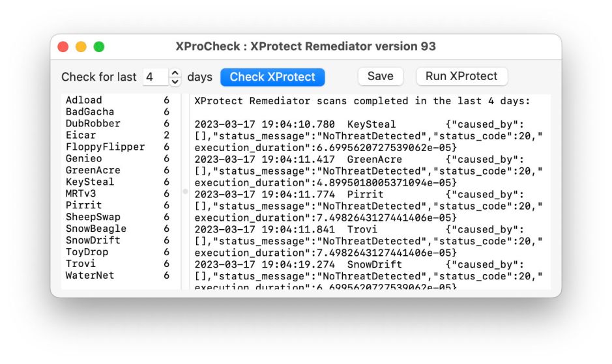Click the split view divider handle

(x=185, y=191)
